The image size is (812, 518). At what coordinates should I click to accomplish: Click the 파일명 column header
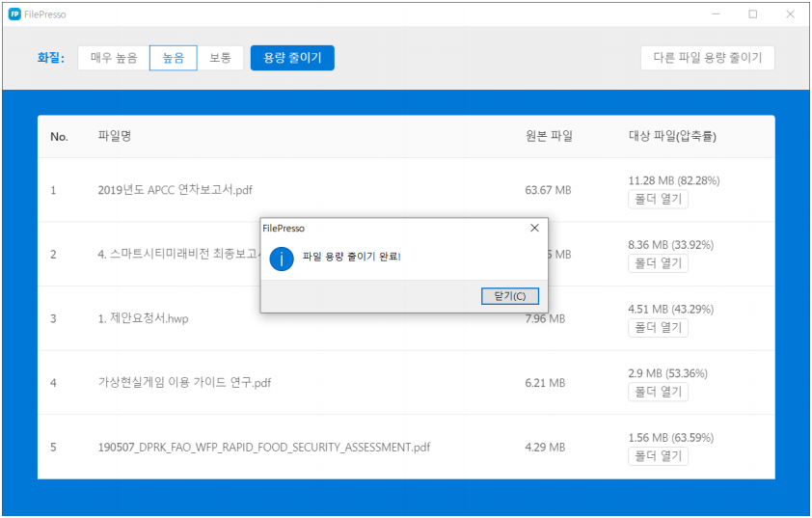[115, 136]
